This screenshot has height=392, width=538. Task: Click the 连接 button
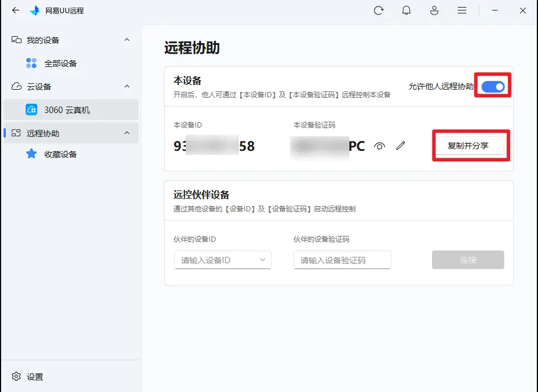click(x=468, y=260)
